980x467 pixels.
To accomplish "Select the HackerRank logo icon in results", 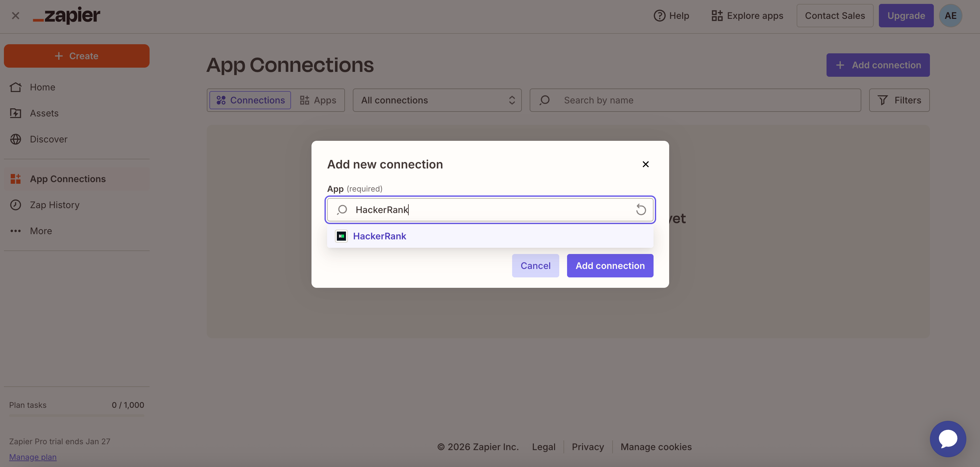I will coord(341,236).
